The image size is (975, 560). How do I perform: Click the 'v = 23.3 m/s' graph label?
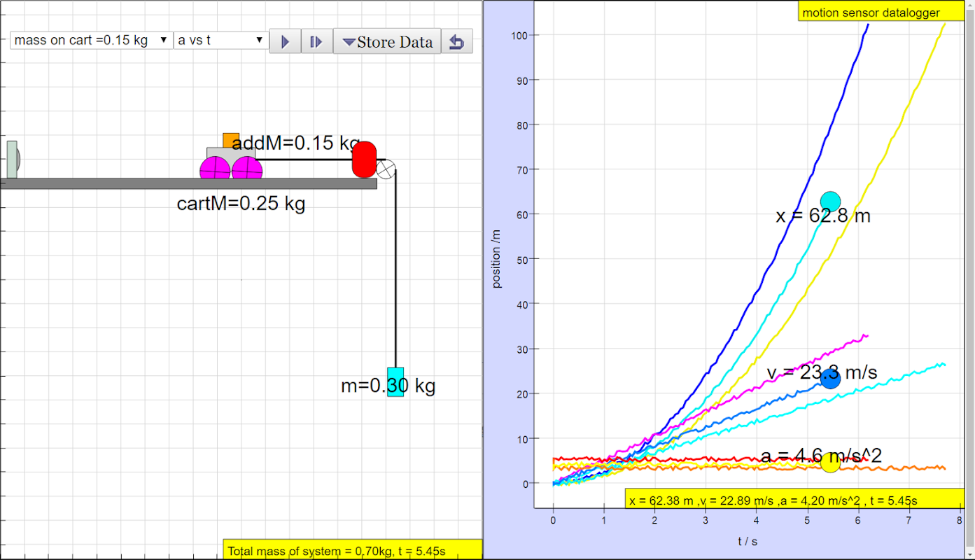tap(822, 372)
